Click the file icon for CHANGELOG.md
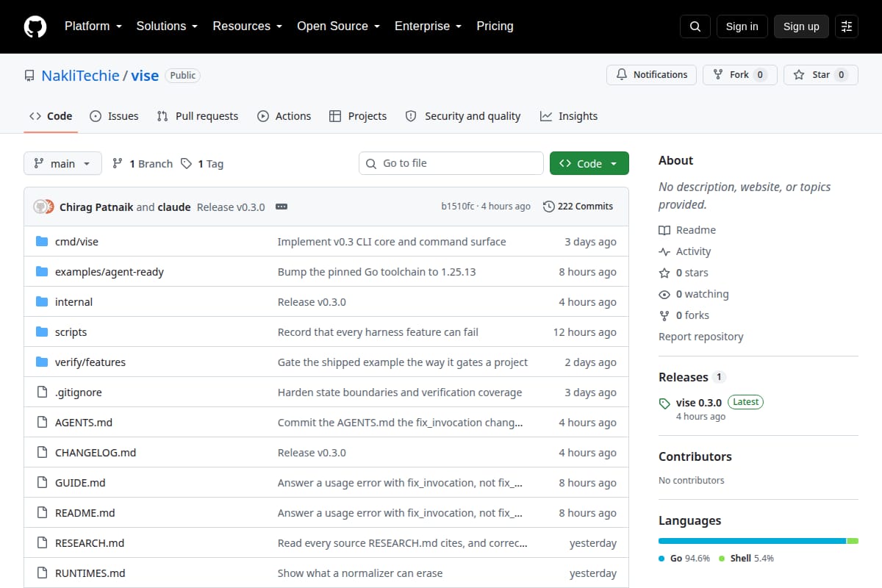This screenshot has height=588, width=882. (x=42, y=453)
